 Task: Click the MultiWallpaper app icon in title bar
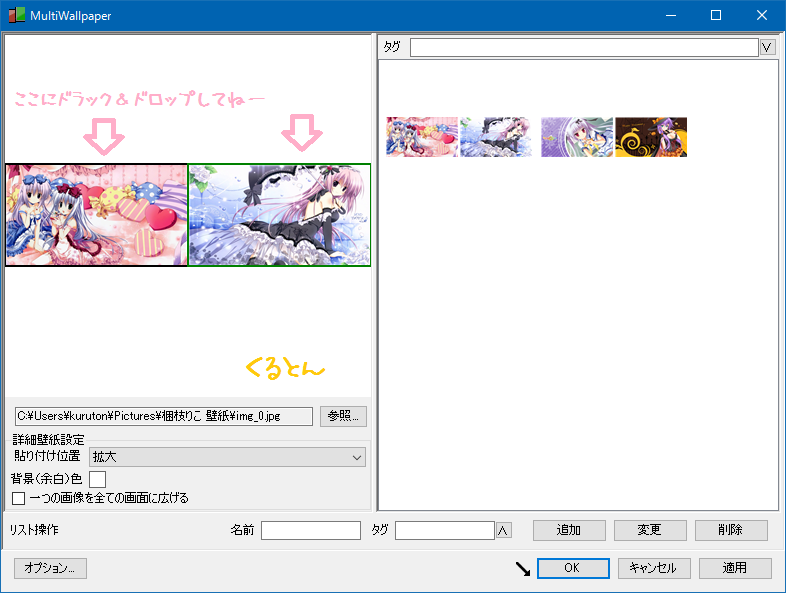point(17,15)
